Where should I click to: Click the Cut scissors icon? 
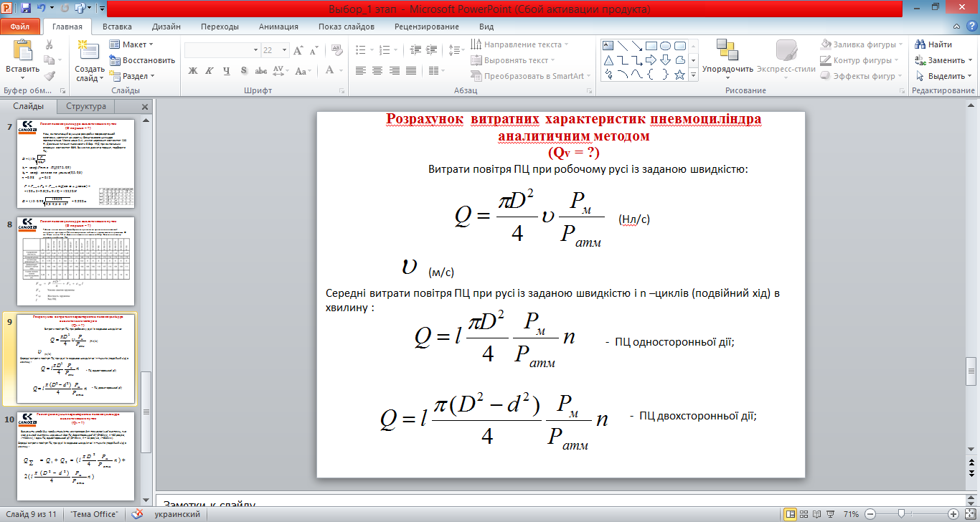tap(49, 44)
